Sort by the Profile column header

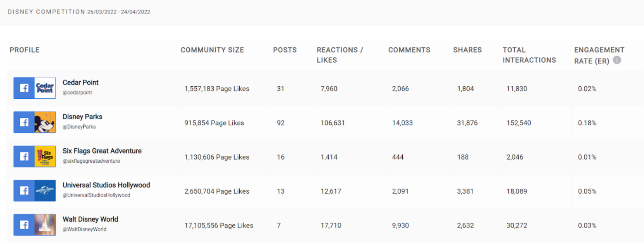pyautogui.click(x=24, y=50)
